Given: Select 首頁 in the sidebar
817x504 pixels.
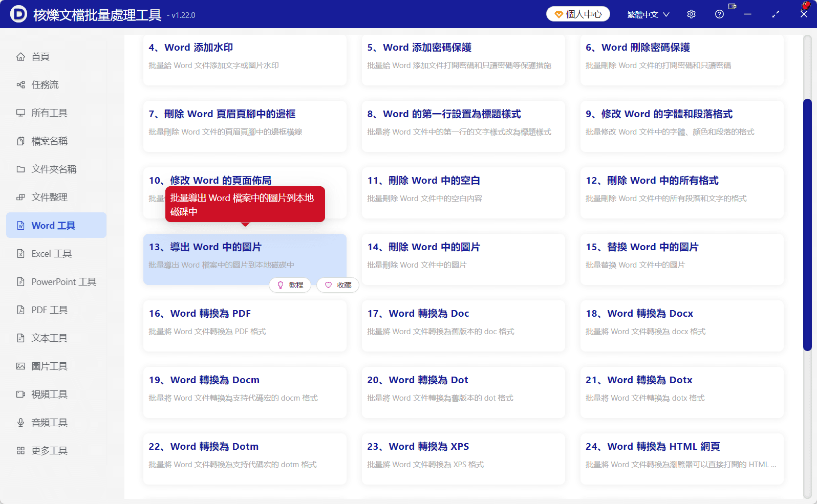Looking at the screenshot, I should tap(56, 57).
